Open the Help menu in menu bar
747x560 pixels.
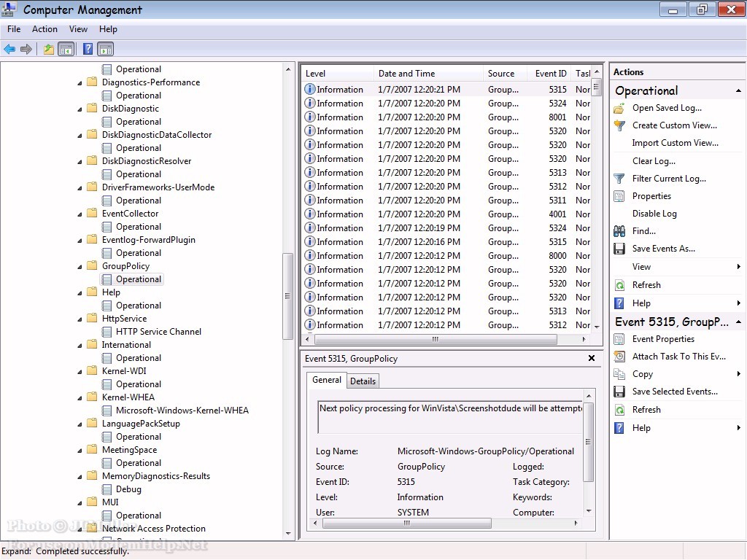[x=108, y=29]
